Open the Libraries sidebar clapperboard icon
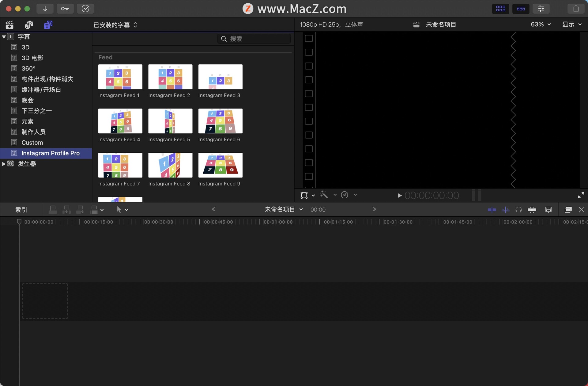588x386 pixels. [x=9, y=25]
